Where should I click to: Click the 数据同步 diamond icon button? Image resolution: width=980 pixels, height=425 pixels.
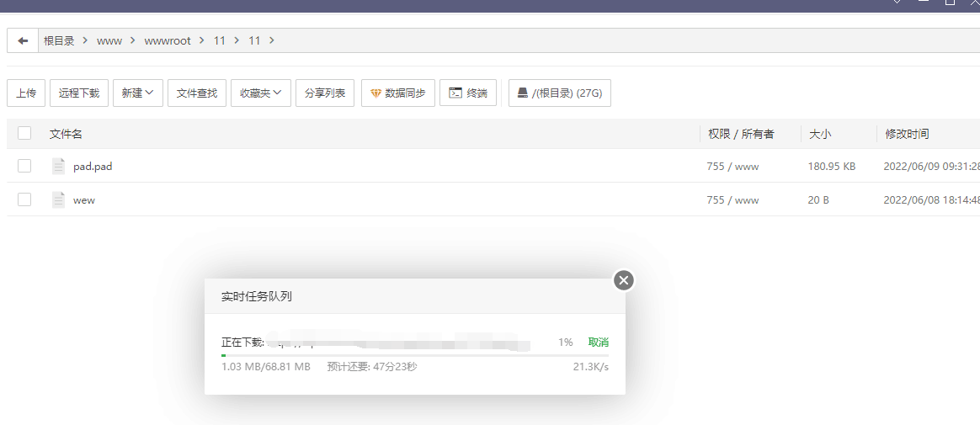[398, 93]
